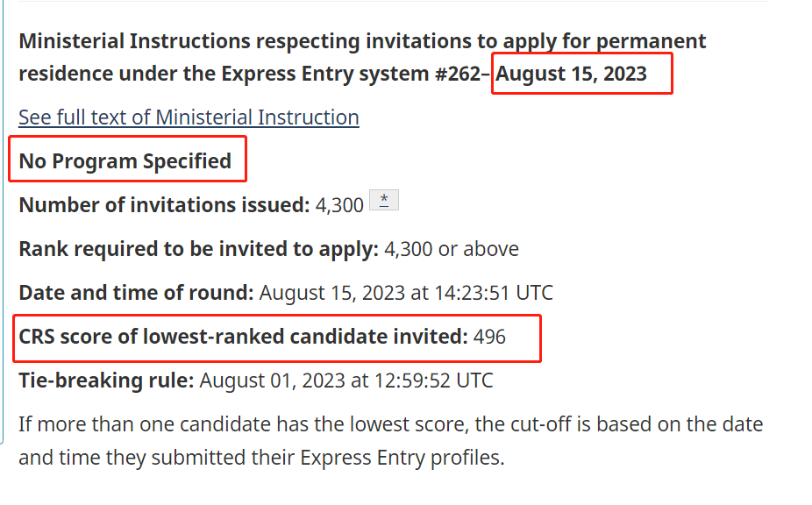Open the full text of Ministerial Instruction link
812x505 pixels.
(x=189, y=117)
